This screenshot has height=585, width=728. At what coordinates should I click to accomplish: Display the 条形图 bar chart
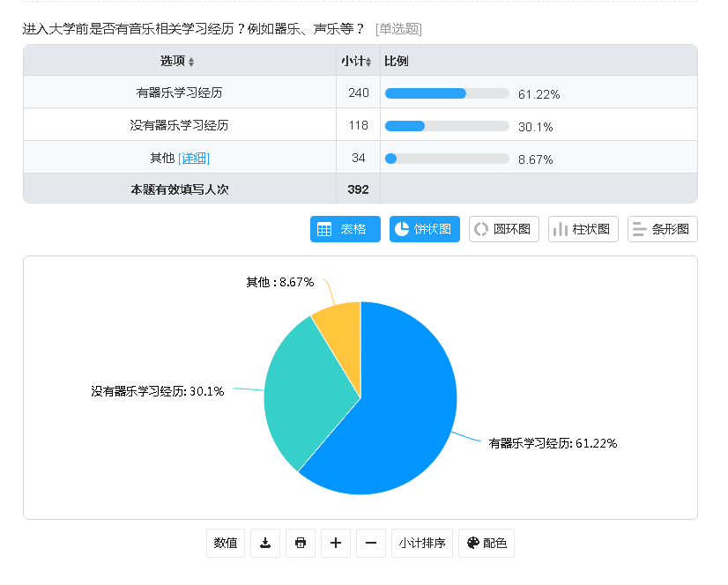coord(662,229)
